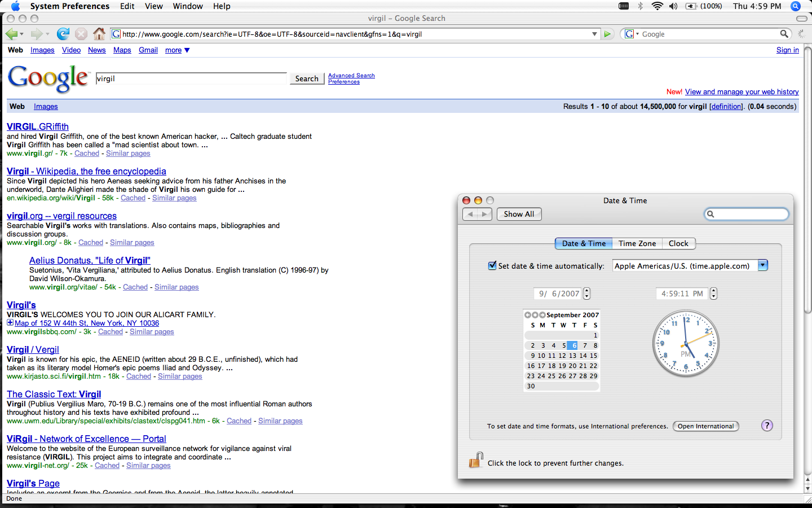Click View and manage your web history
Image resolution: width=812 pixels, height=508 pixels.
[742, 91]
